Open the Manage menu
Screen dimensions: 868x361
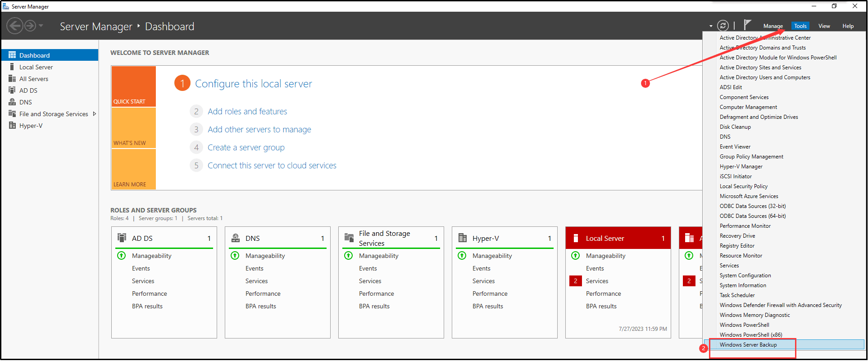[x=773, y=26]
